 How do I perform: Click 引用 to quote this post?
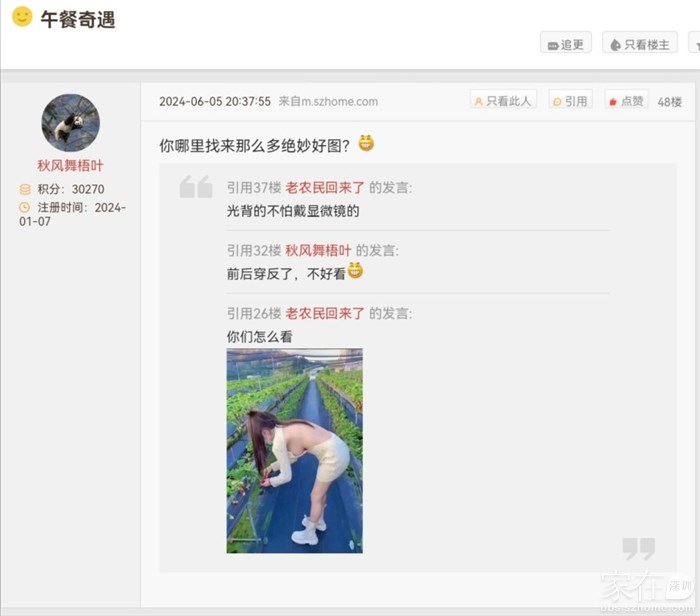point(571,101)
